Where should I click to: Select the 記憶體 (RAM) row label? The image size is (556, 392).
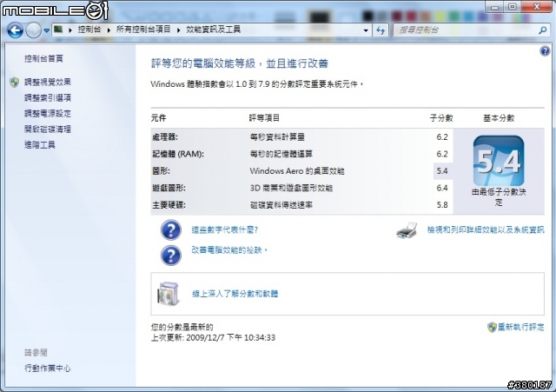(x=178, y=154)
